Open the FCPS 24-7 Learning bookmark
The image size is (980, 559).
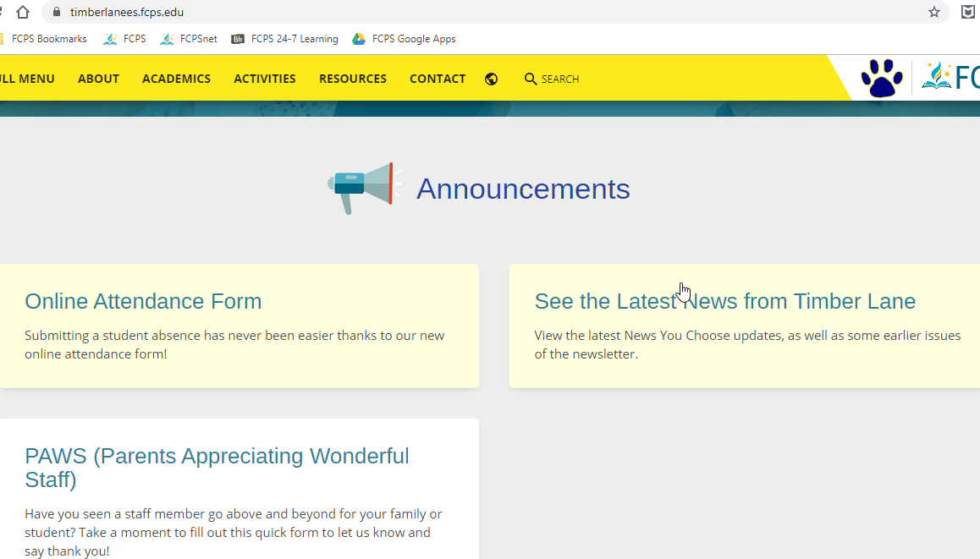point(285,39)
